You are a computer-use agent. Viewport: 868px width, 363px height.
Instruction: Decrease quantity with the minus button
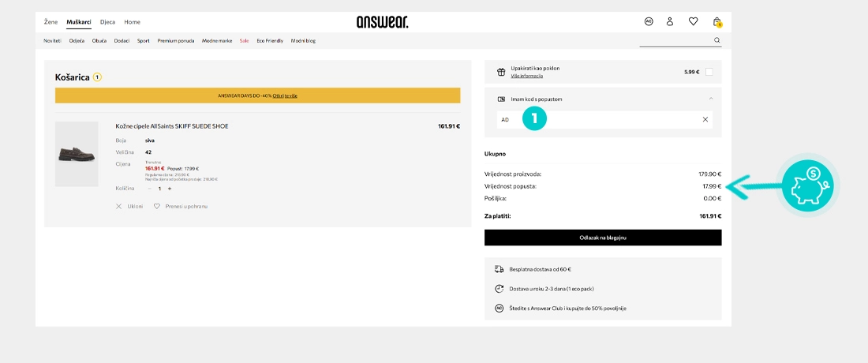tap(149, 189)
